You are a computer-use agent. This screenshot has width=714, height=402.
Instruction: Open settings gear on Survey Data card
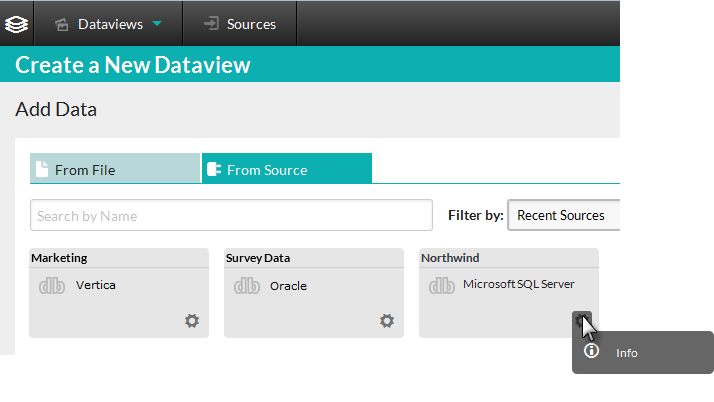coord(387,321)
